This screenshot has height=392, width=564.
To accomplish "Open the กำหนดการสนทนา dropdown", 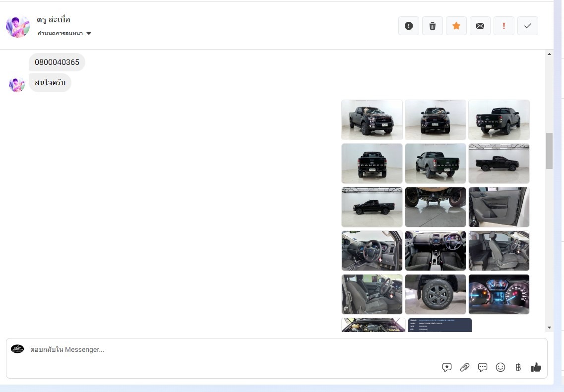I will (64, 33).
